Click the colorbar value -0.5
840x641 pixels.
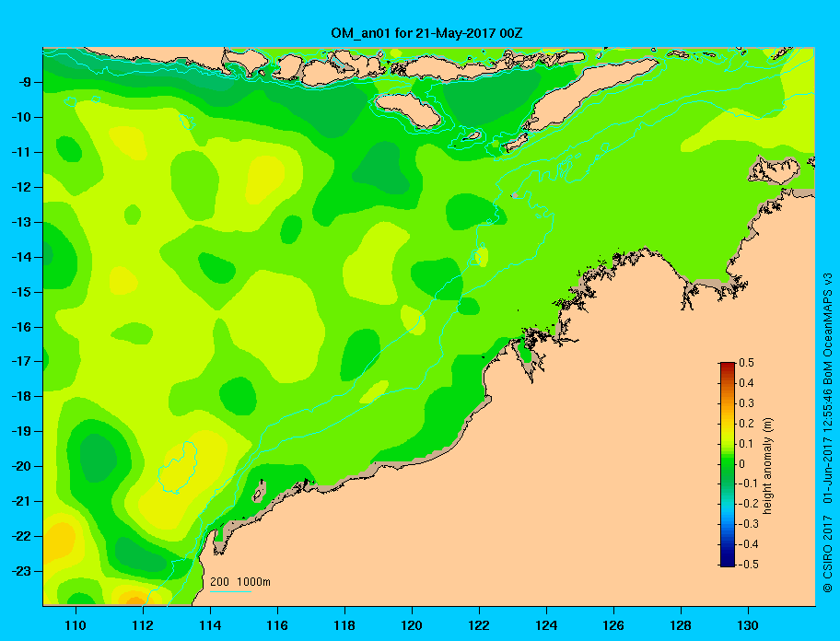[749, 565]
